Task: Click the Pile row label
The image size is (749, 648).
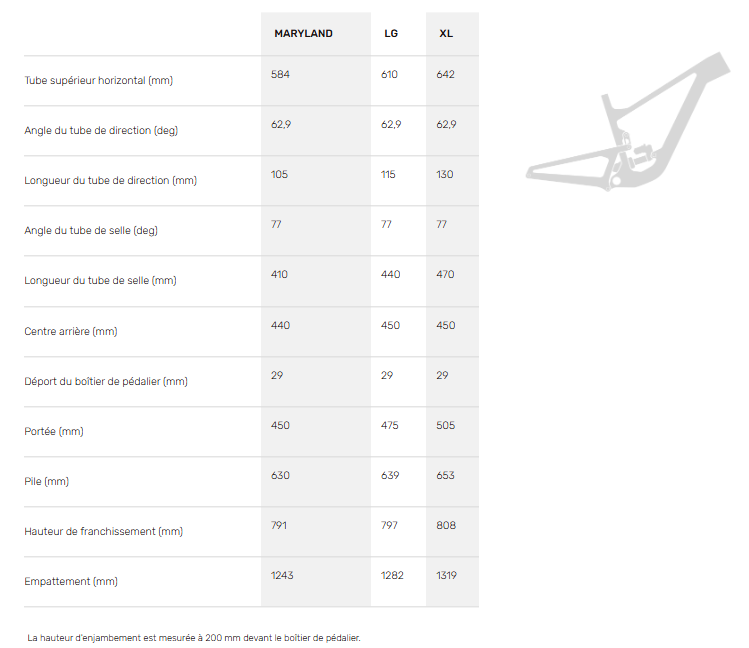Action: tap(47, 481)
